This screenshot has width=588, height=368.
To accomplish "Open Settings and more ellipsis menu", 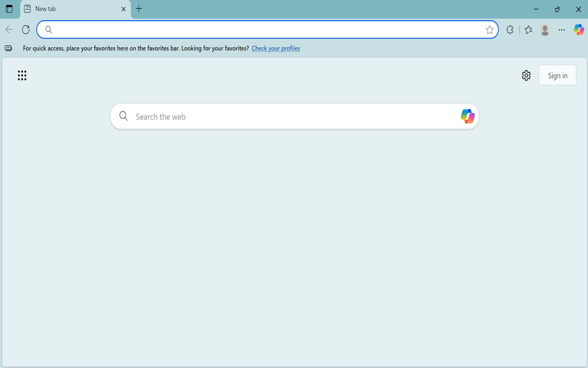I will coord(562,29).
